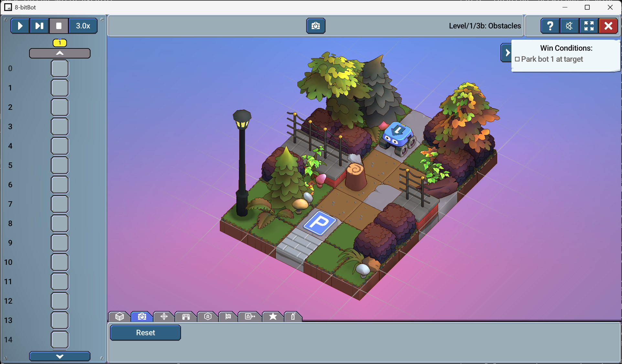Screen dimensions: 622x364
Task: Collapse the Win Conditions panel arrow
Action: tap(507, 53)
